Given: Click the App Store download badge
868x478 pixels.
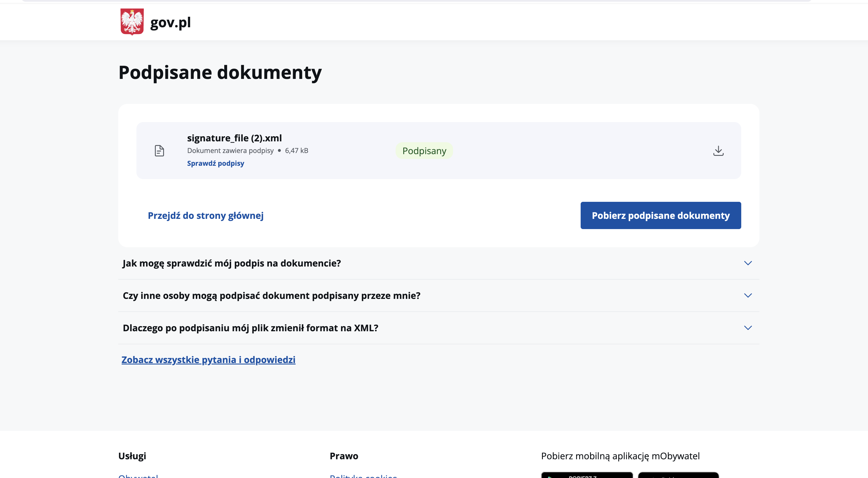Looking at the screenshot, I should coord(678,475).
